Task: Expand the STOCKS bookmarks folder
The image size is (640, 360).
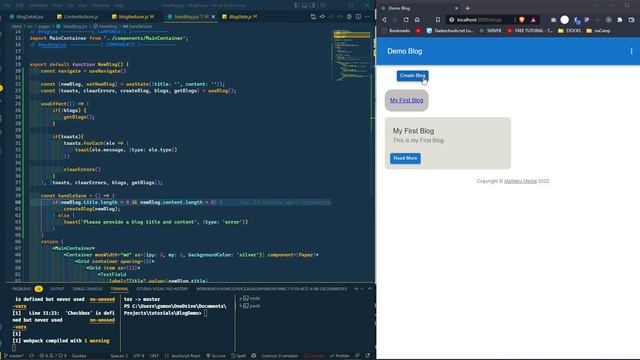Action: 569,31
